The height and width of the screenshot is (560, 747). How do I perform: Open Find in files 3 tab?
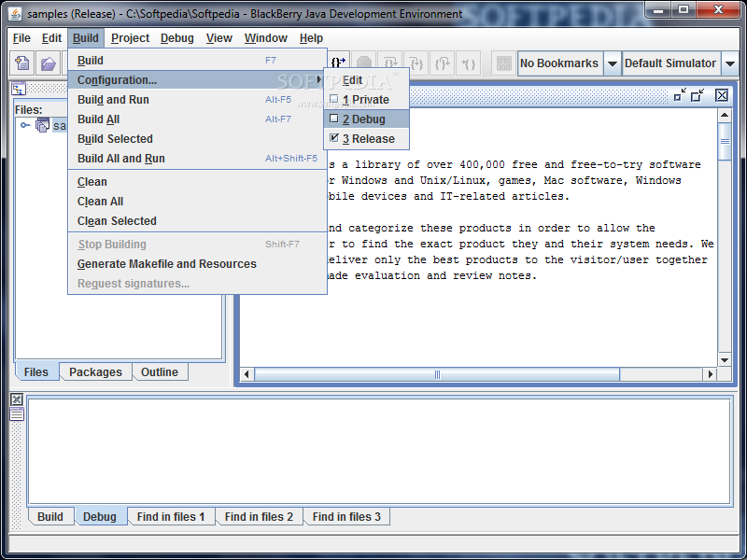coord(346,517)
